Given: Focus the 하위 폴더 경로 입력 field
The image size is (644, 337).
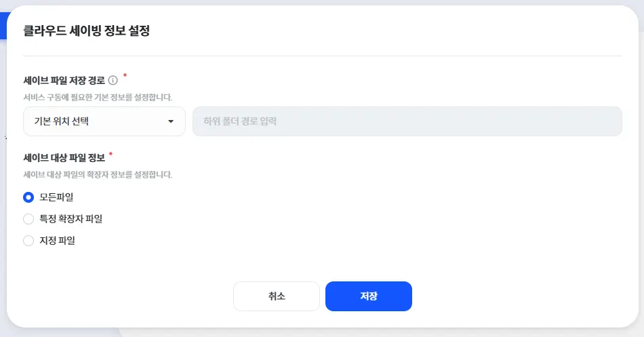Looking at the screenshot, I should 407,121.
